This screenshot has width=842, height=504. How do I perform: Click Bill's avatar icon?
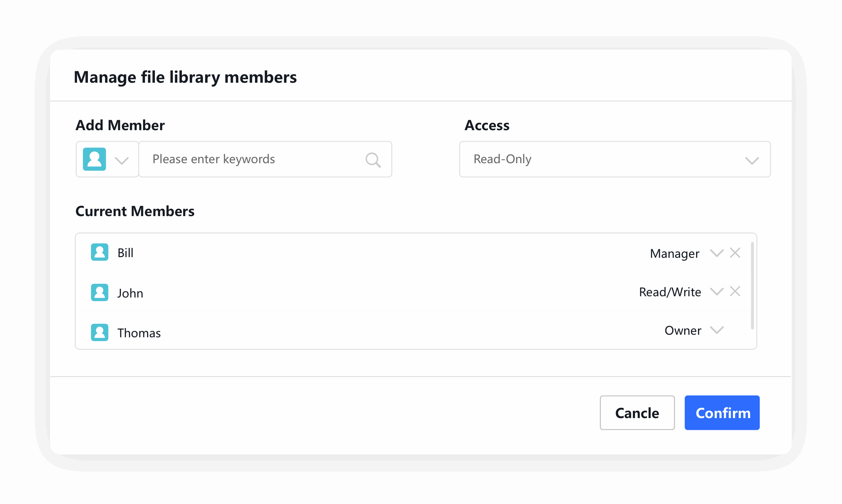[x=99, y=252]
